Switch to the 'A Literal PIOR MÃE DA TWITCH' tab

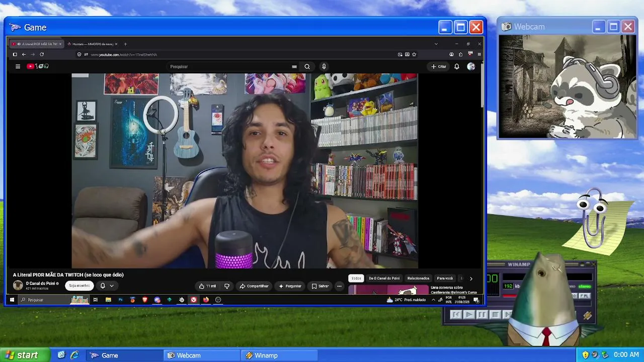click(x=38, y=44)
